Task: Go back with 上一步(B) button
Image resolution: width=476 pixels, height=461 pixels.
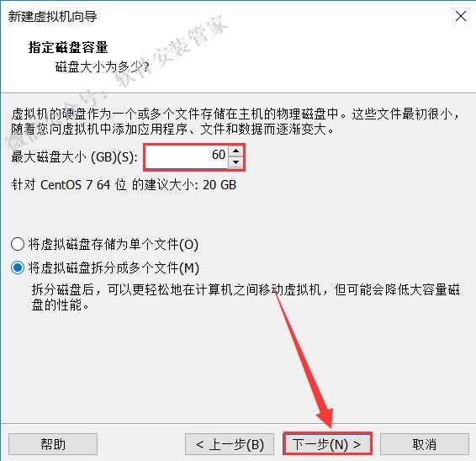Action: 230,444
